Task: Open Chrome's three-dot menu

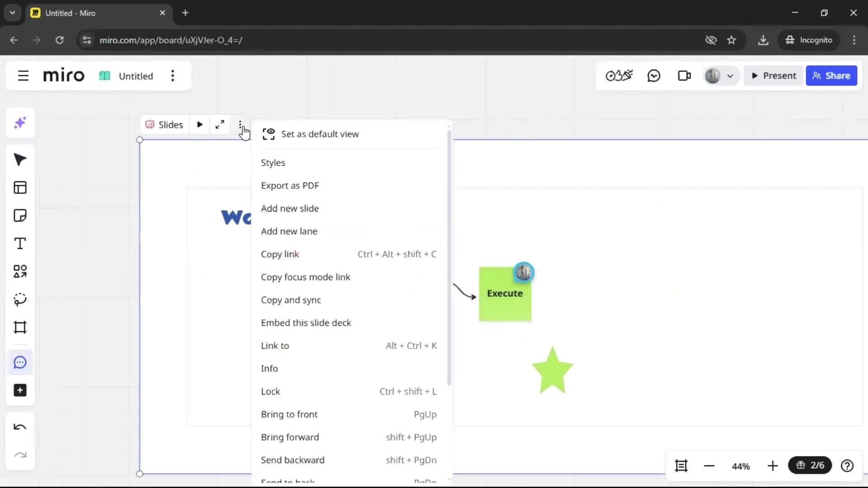Action: click(854, 40)
